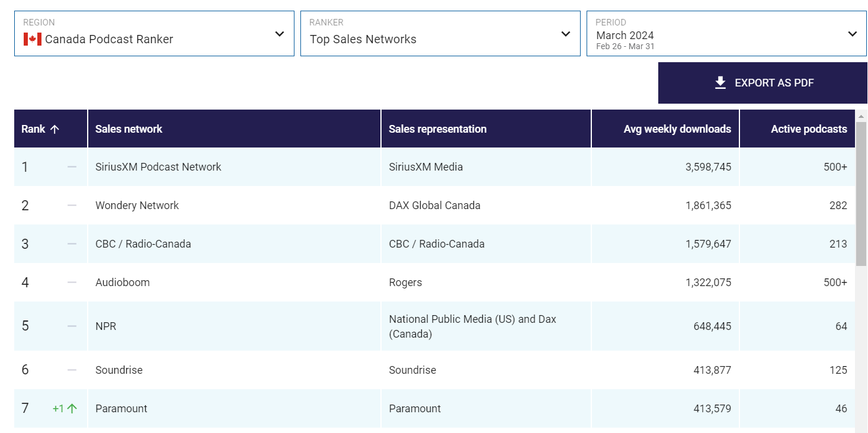Click 282 active podcasts value
The image size is (868, 433).
[838, 206]
